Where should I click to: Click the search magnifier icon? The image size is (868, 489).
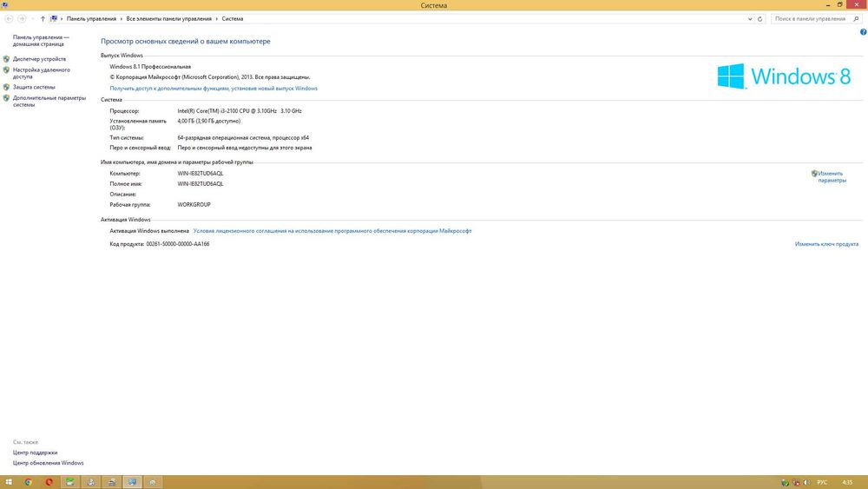pyautogui.click(x=856, y=19)
